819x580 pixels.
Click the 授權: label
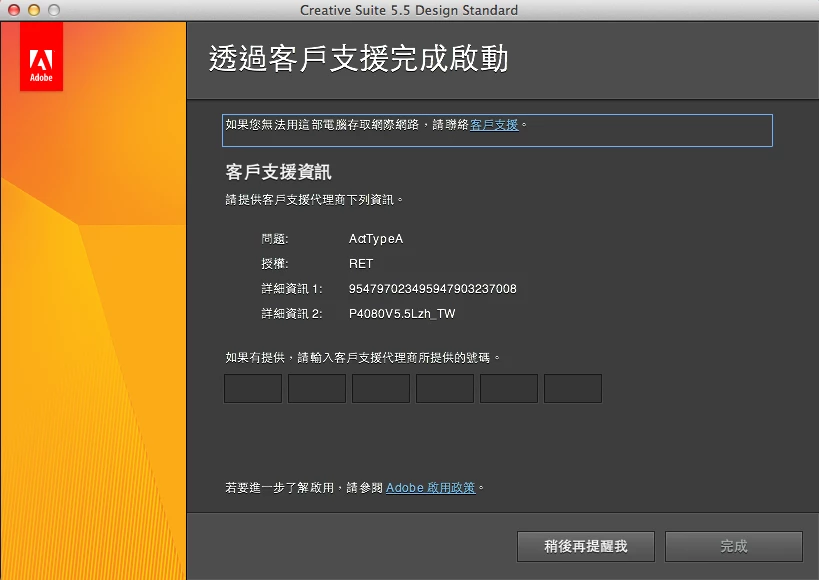tap(275, 264)
